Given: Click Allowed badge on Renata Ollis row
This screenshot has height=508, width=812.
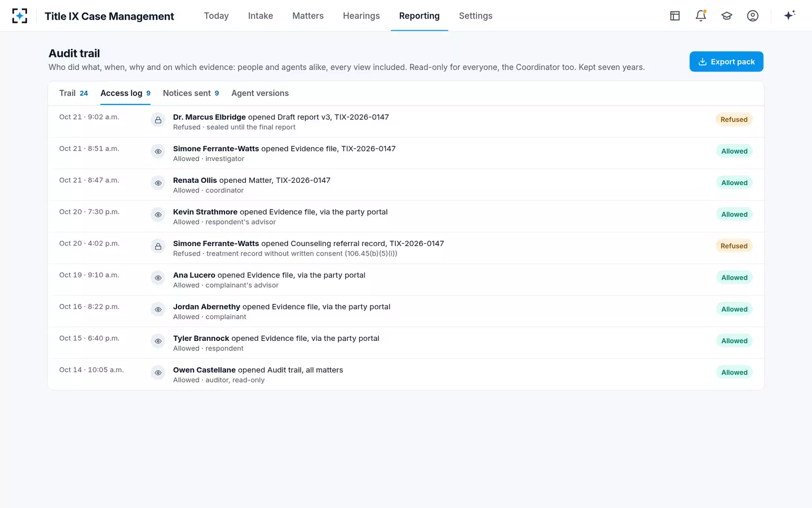Looking at the screenshot, I should 734,183.
